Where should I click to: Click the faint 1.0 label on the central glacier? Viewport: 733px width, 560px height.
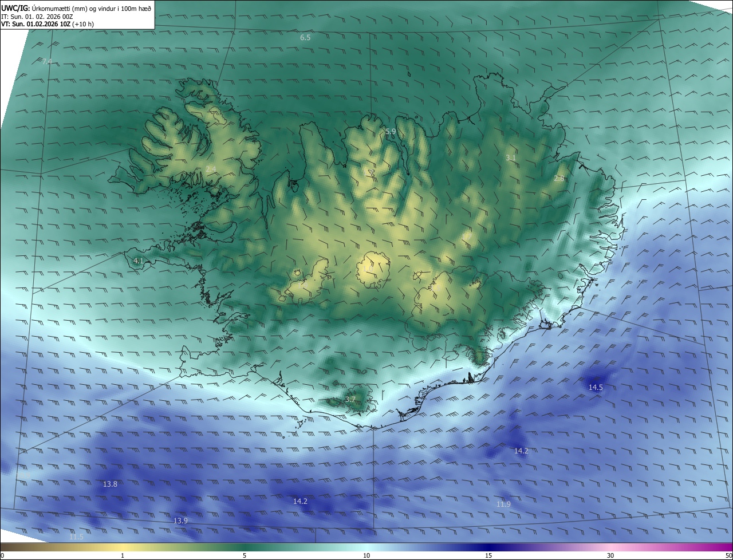coord(368,268)
